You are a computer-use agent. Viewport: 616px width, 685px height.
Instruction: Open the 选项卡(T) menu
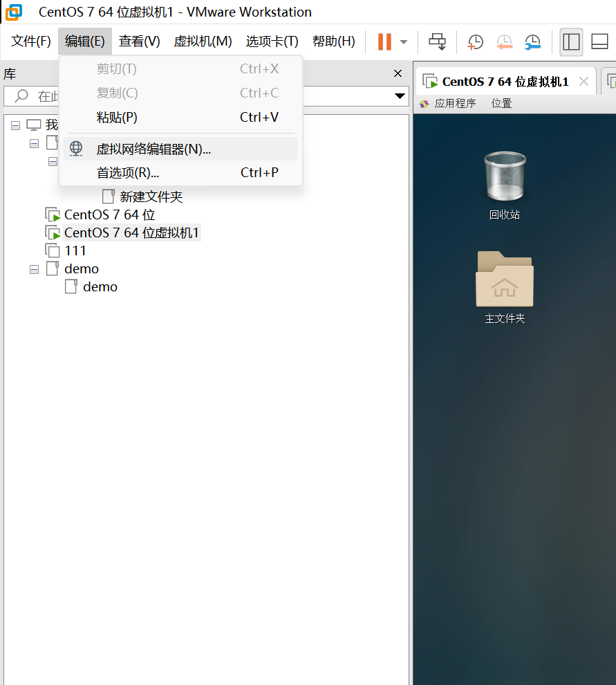pos(272,41)
